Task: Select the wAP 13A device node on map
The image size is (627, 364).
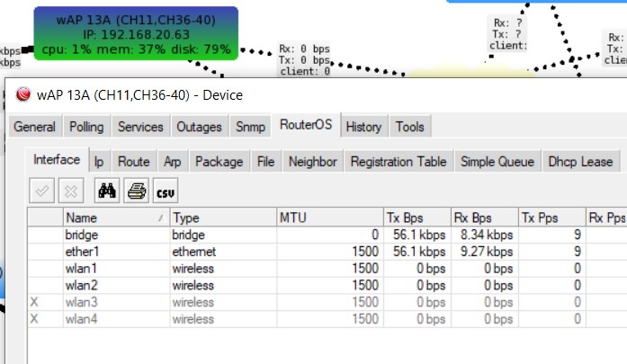Action: [136, 33]
